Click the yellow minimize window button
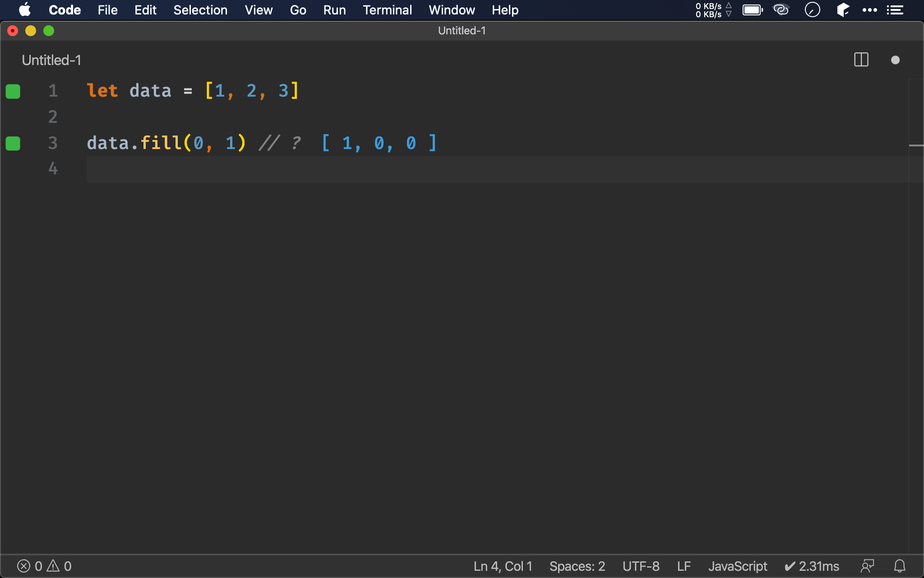This screenshot has width=924, height=578. pos(31,31)
